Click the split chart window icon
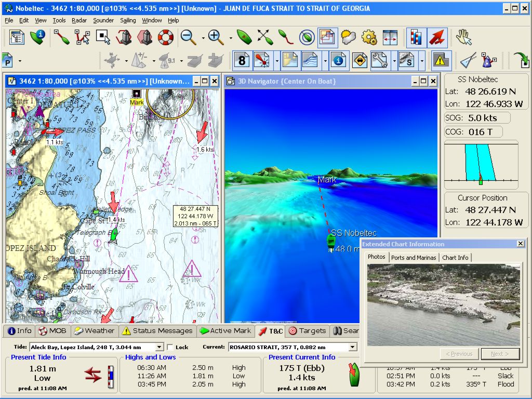The image size is (532, 399). (x=390, y=37)
